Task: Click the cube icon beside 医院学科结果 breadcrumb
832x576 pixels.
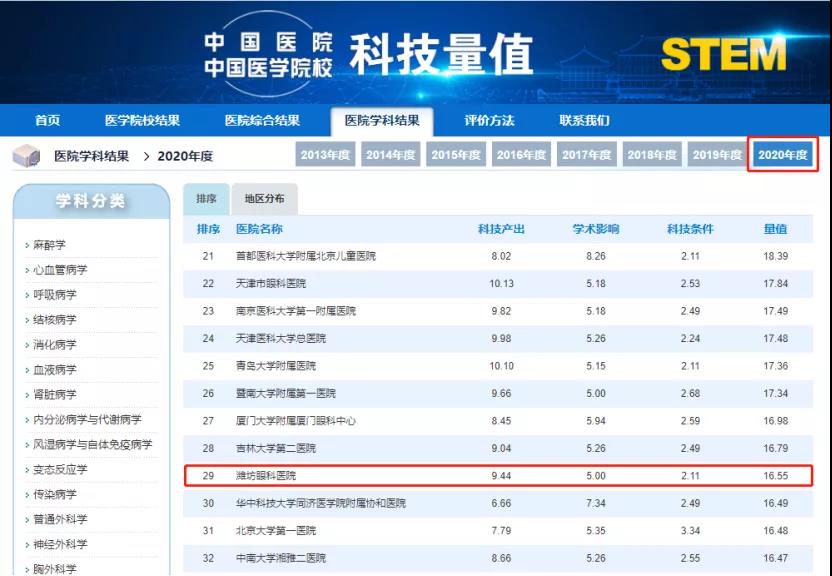Action: [27, 156]
